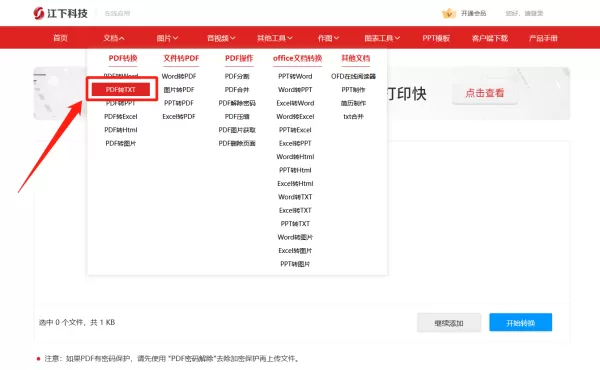Click the 点击查看 banner button
600x370 pixels.
pos(485,93)
